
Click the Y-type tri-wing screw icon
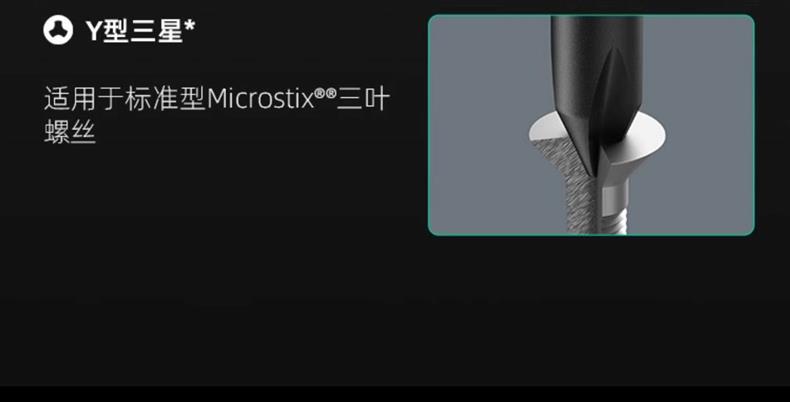pyautogui.click(x=58, y=30)
